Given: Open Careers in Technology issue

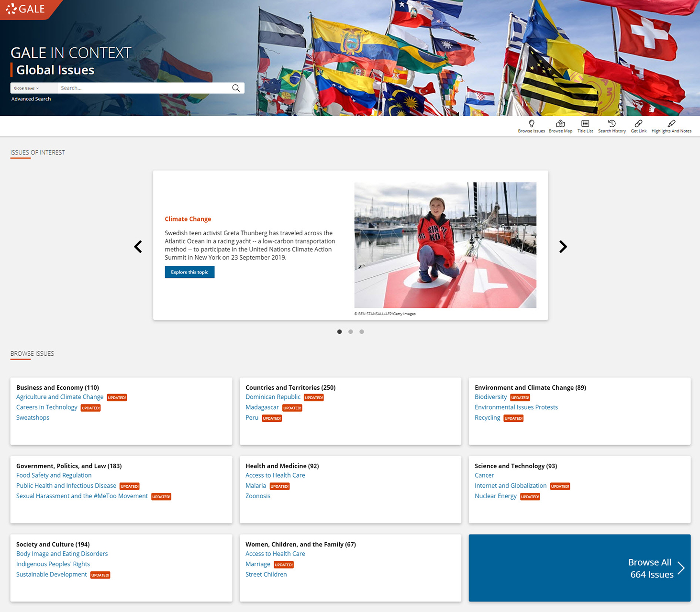Looking at the screenshot, I should (x=46, y=407).
